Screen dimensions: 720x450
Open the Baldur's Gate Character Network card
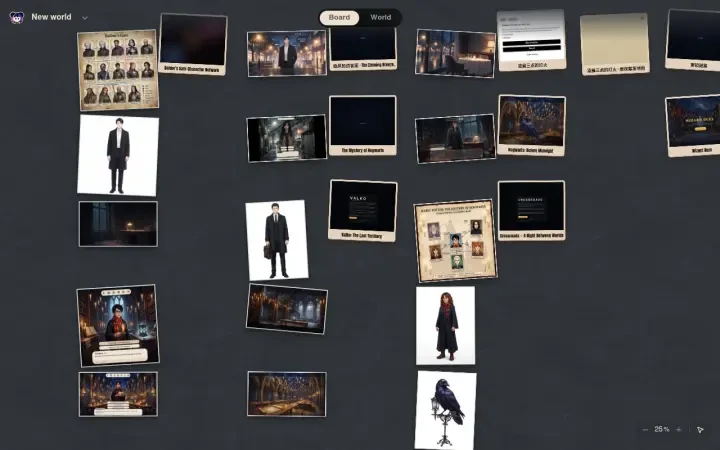[193, 44]
